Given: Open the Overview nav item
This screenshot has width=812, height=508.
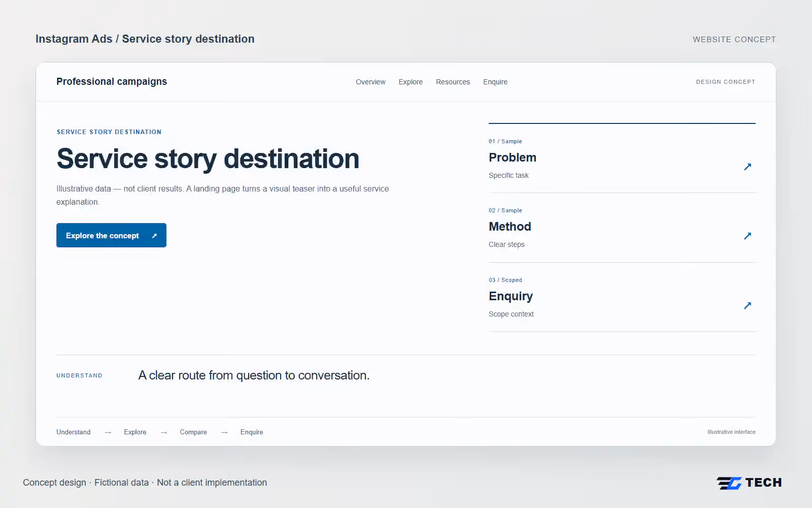Looking at the screenshot, I should tap(370, 82).
